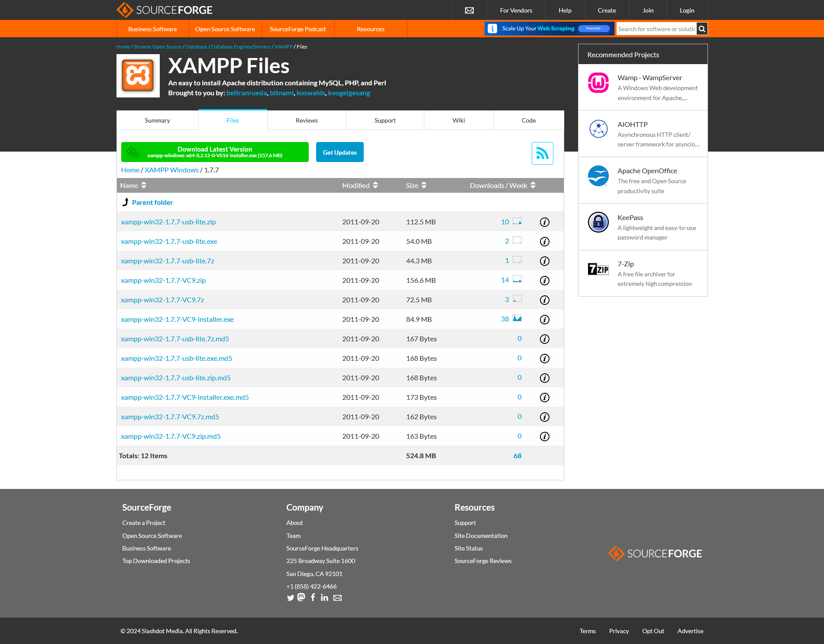Show info for xampp-win32-1.7.7-VC9-installer.exe.md5
The image size is (824, 644).
[x=545, y=398]
